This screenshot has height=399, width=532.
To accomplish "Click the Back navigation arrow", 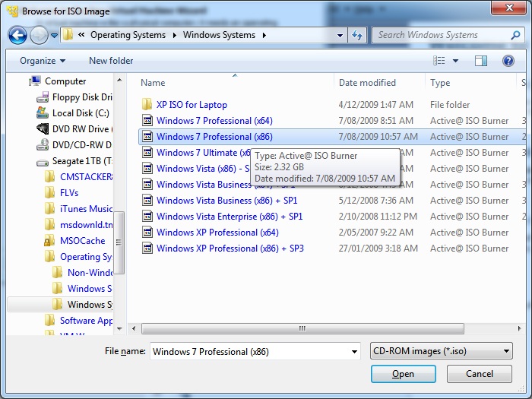I will click(x=17, y=35).
